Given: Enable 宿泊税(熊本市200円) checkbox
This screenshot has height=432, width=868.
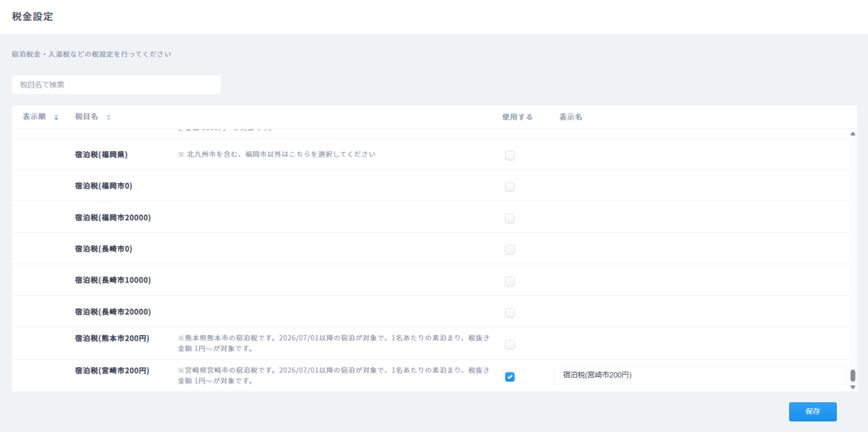Looking at the screenshot, I should 510,344.
